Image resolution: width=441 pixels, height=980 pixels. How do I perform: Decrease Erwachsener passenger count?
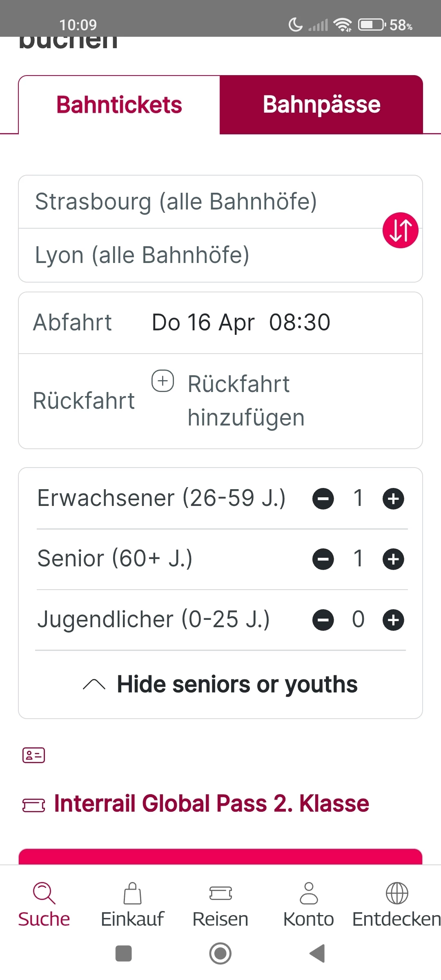click(x=323, y=499)
